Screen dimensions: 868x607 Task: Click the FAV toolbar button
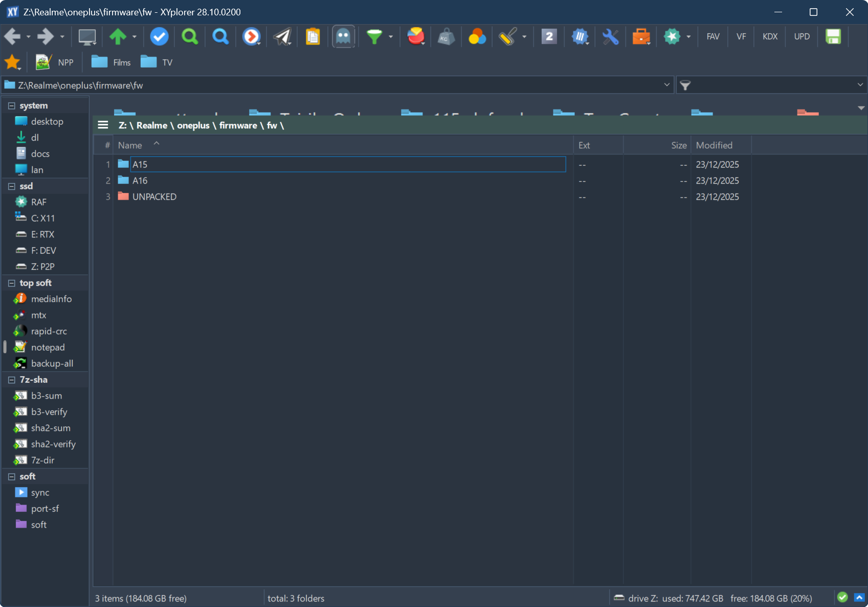click(x=713, y=37)
